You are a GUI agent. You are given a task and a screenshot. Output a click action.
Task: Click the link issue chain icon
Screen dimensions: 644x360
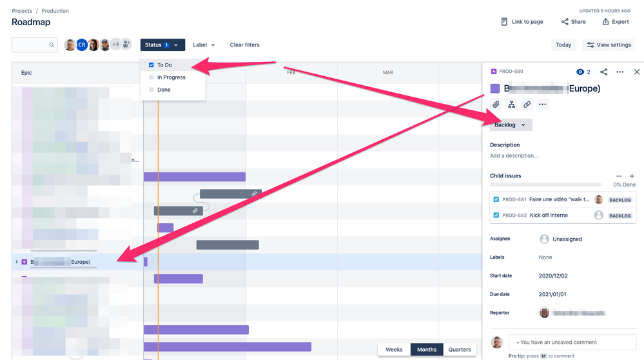pos(527,105)
